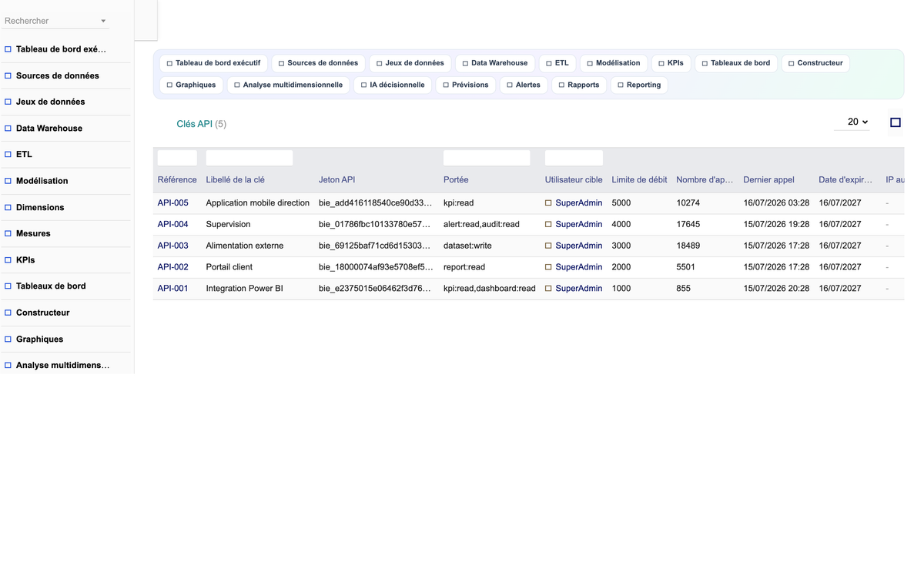Select the ETL chip in top bar
Viewport: 924px width, 572px height.
coord(557,63)
